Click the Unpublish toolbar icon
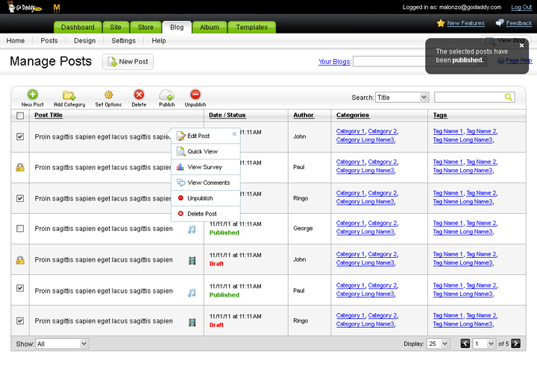The height and width of the screenshot is (392, 537). (195, 95)
